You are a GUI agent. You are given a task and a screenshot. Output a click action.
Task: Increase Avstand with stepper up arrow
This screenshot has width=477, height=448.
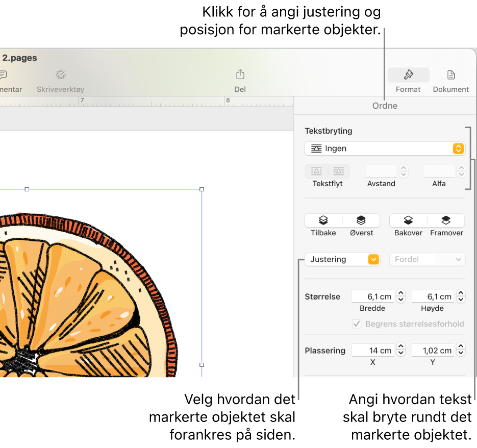click(404, 168)
